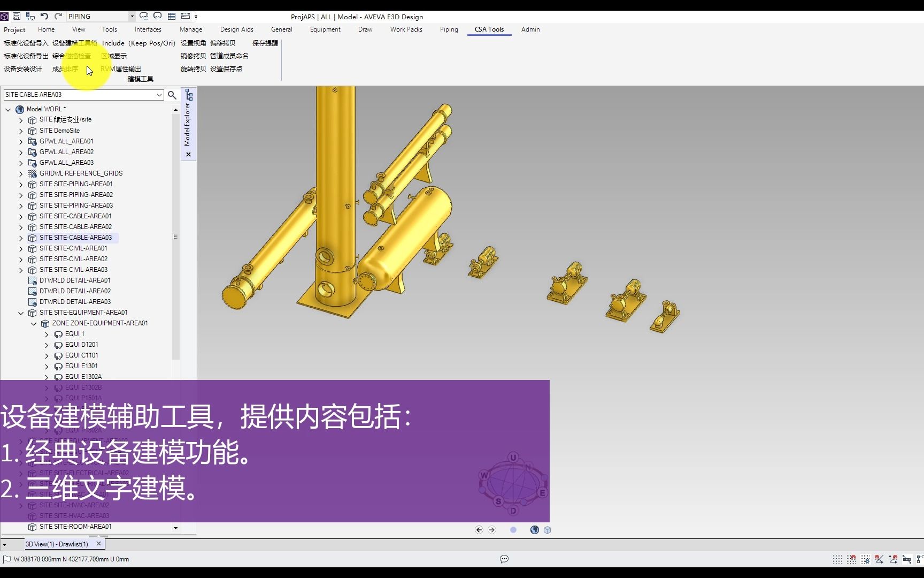Click the search magnifier icon beside the explorer field
924x578 pixels.
click(x=172, y=95)
